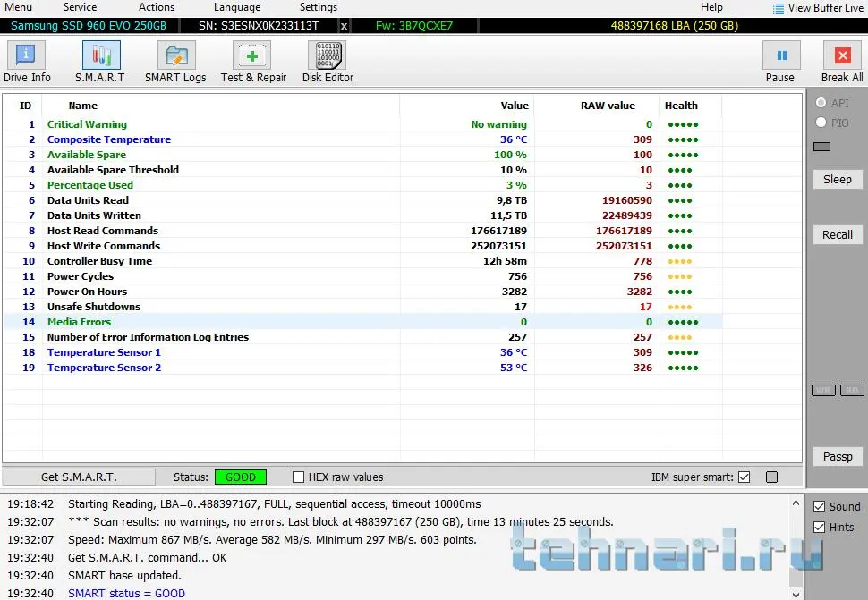The height and width of the screenshot is (600, 868).
Task: Select the Critical Warning row
Action: (363, 124)
